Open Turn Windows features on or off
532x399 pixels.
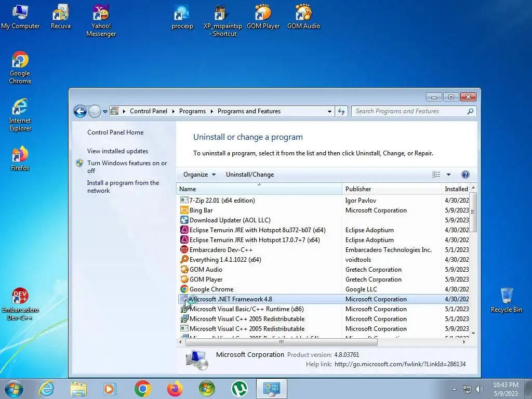(127, 167)
